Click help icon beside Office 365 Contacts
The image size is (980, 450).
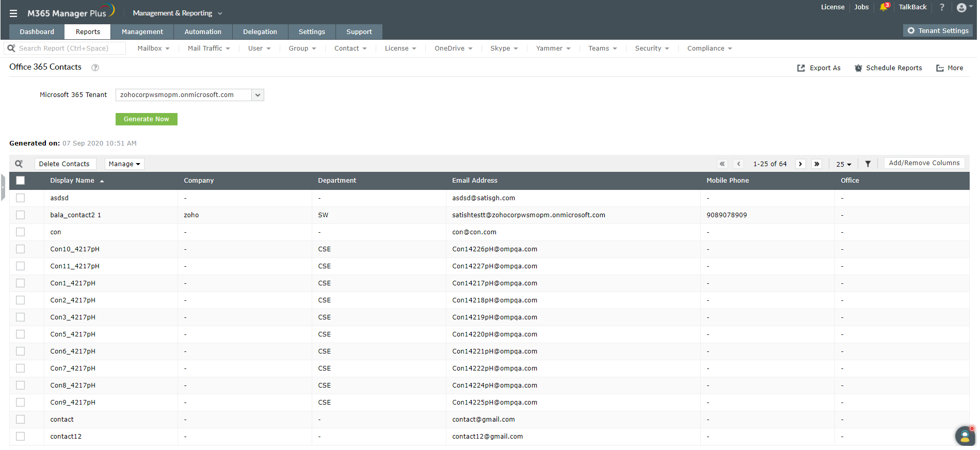[95, 68]
